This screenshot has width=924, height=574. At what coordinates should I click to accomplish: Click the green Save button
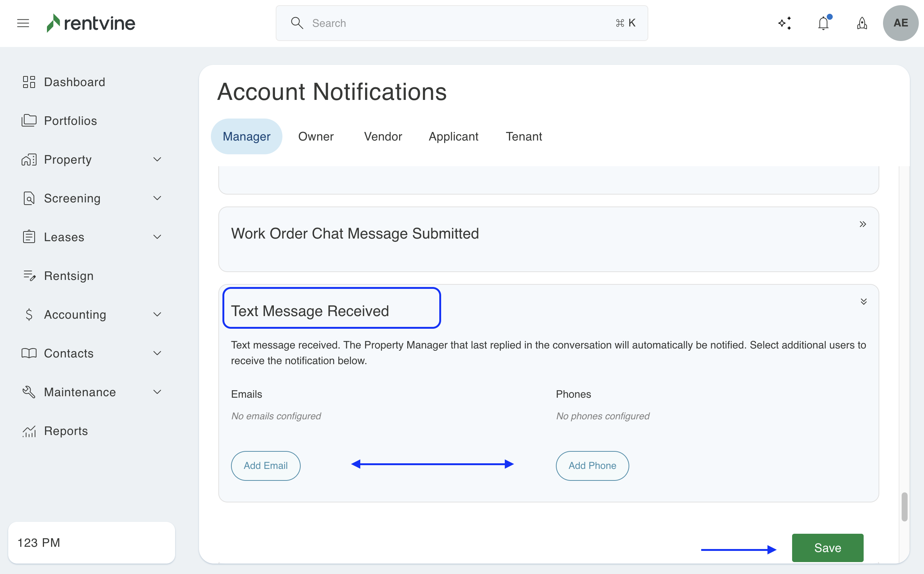click(x=827, y=548)
